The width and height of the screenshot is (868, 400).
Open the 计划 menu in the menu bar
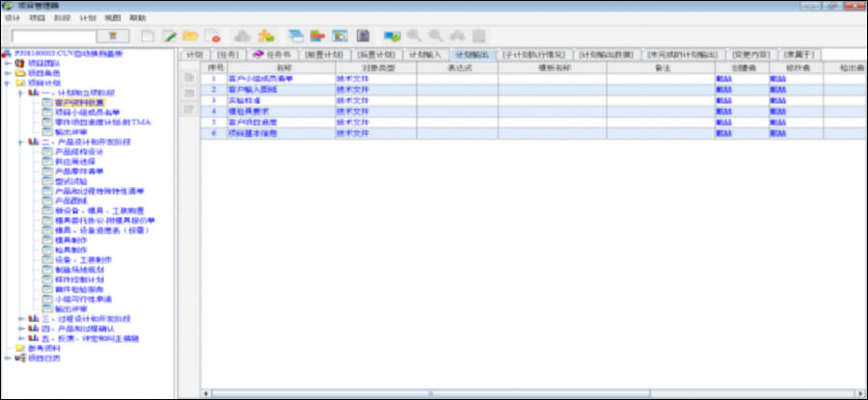[x=88, y=17]
